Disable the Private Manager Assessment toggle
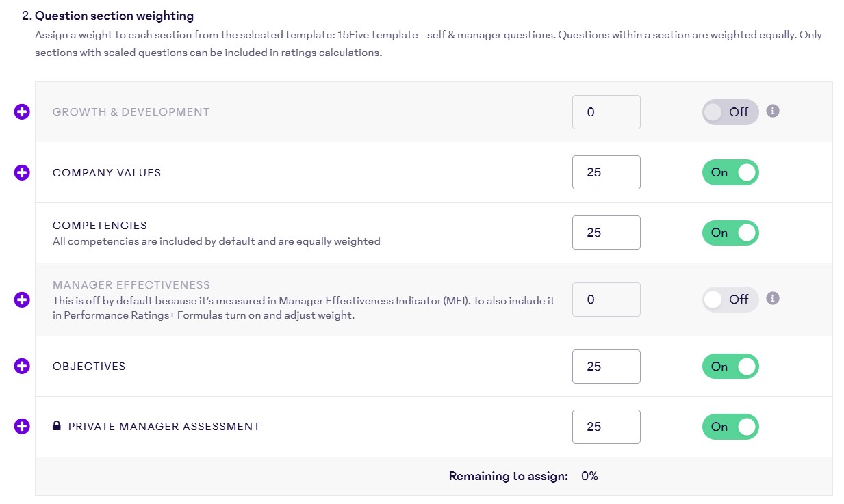844x504 pixels. point(730,427)
